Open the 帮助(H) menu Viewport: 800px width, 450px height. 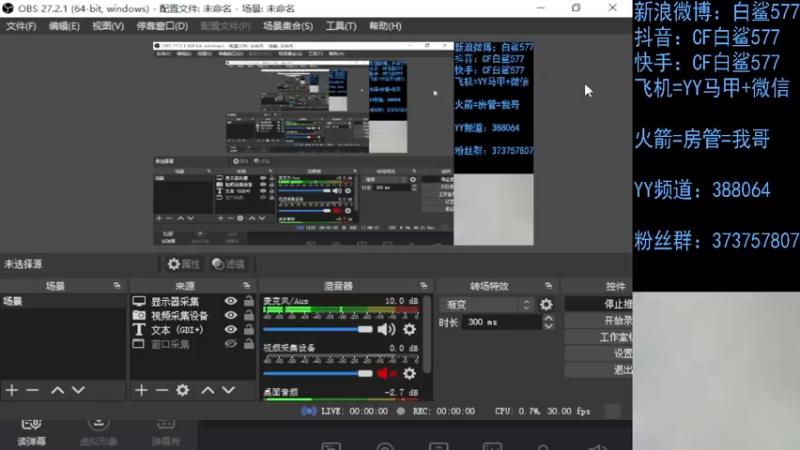pyautogui.click(x=385, y=26)
